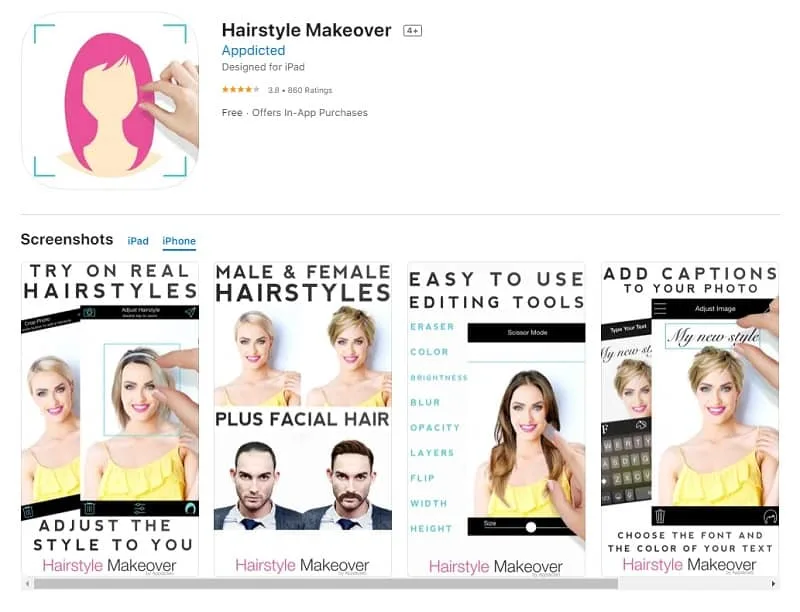This screenshot has height=612, width=800.
Task: Open the 'Male & Female Hairstyles' screenshot
Action: pos(303,419)
